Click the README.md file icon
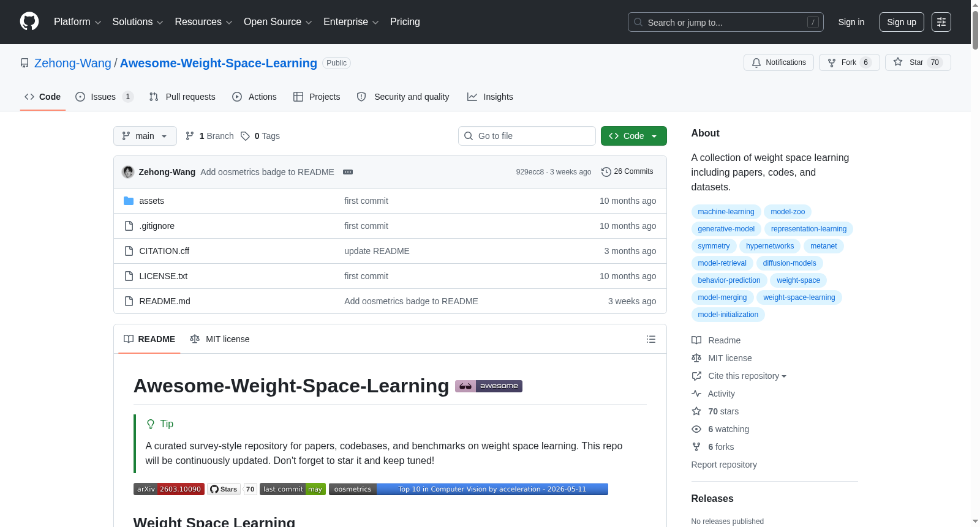The width and height of the screenshot is (980, 527). tap(129, 301)
